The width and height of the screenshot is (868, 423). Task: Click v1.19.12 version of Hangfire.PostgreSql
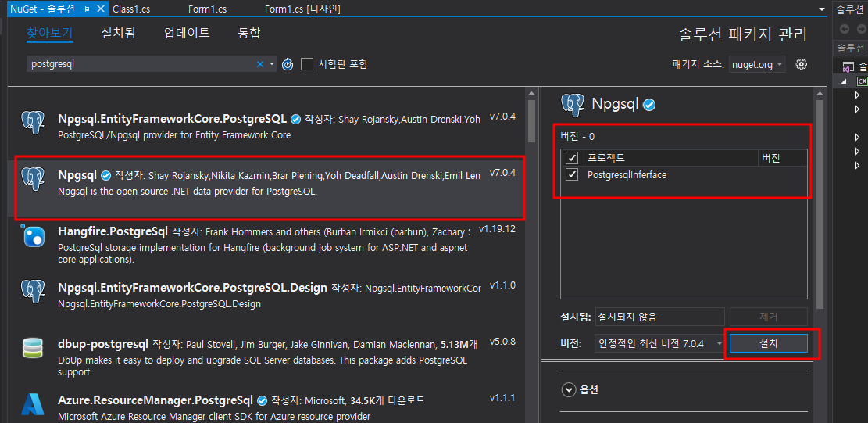coord(497,228)
